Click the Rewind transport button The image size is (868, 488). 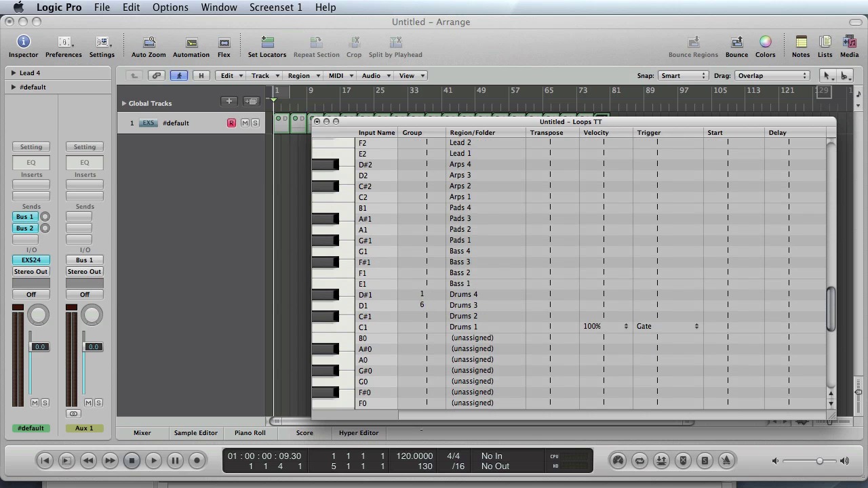[88, 460]
